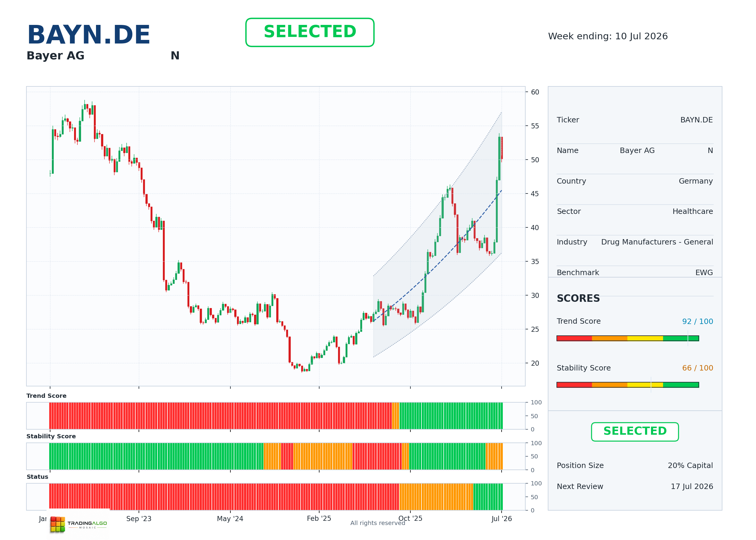
Task: Click the "May '24" x-axis label
Action: click(230, 519)
